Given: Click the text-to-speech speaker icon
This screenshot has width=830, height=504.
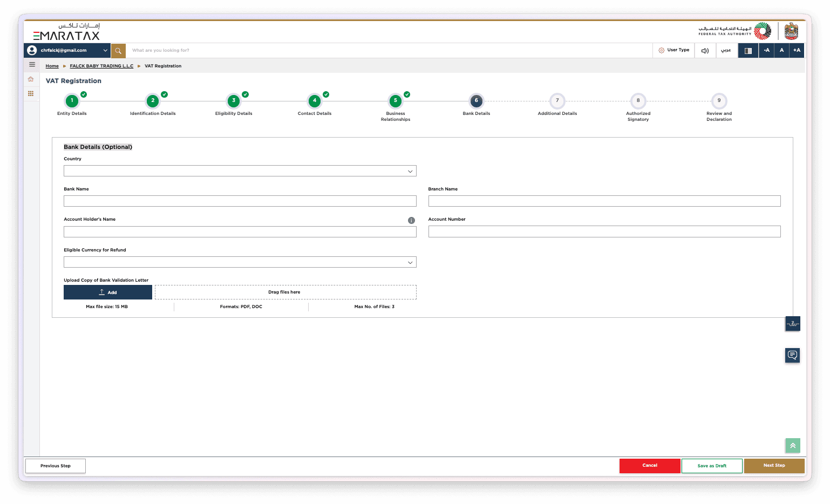Looking at the screenshot, I should (705, 51).
